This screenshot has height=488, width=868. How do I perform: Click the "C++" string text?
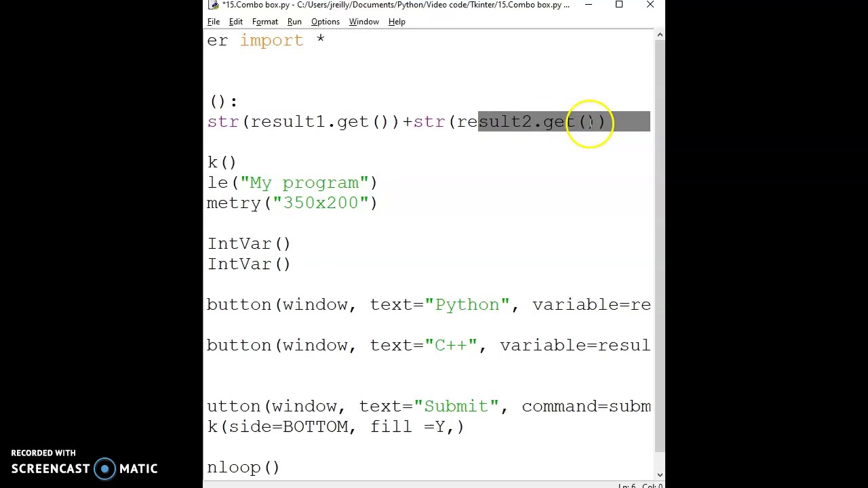coord(451,346)
